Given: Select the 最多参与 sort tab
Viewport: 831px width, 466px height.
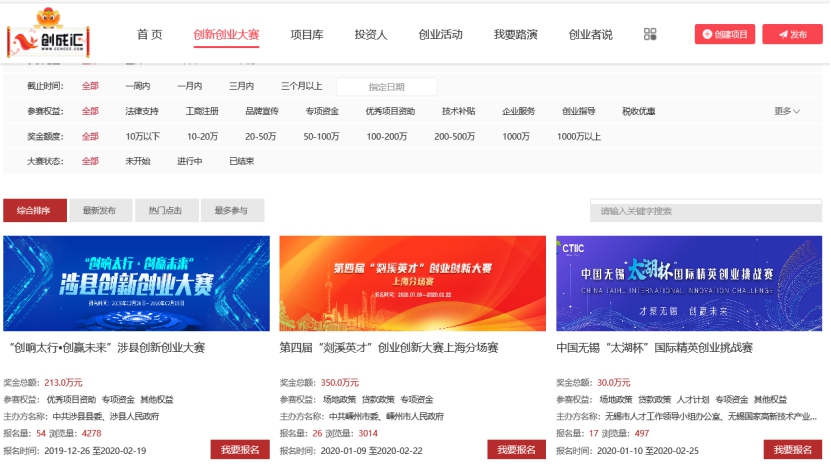Looking at the screenshot, I should [x=232, y=210].
